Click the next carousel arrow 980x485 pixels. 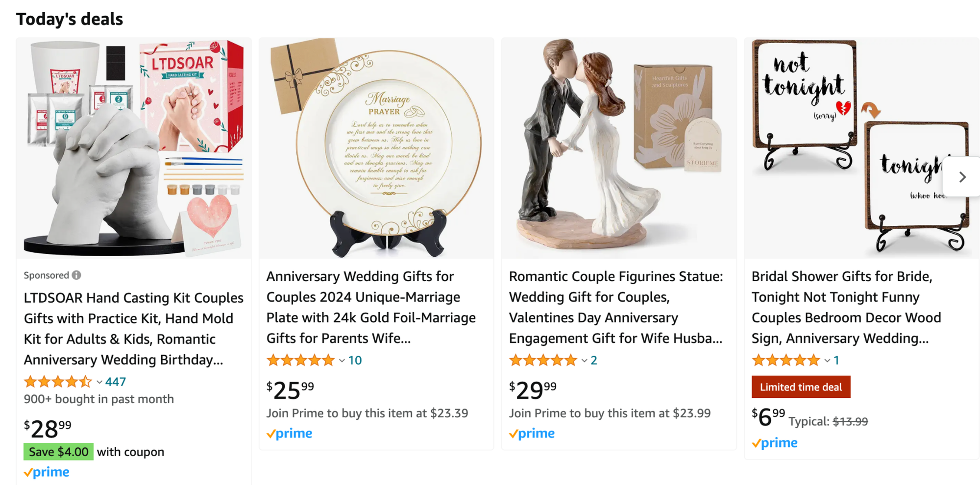point(962,177)
